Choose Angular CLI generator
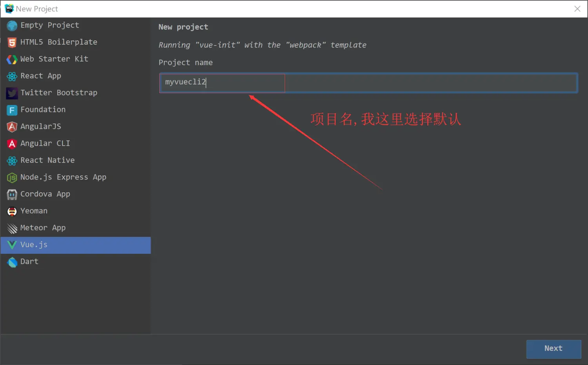The height and width of the screenshot is (365, 588). 75,143
